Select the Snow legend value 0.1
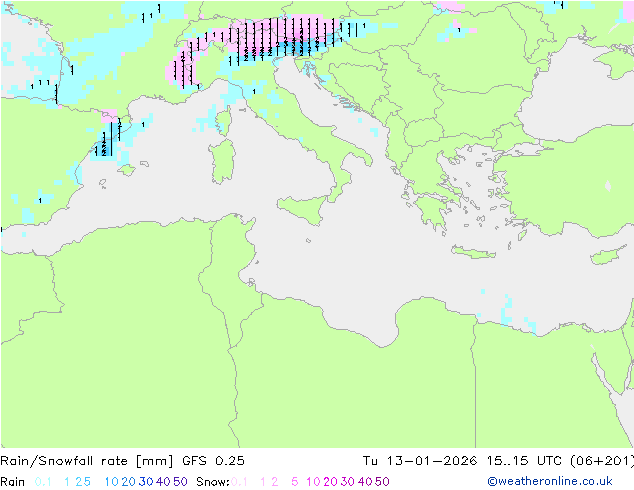Viewport: 634px width, 490px height. click(x=239, y=482)
